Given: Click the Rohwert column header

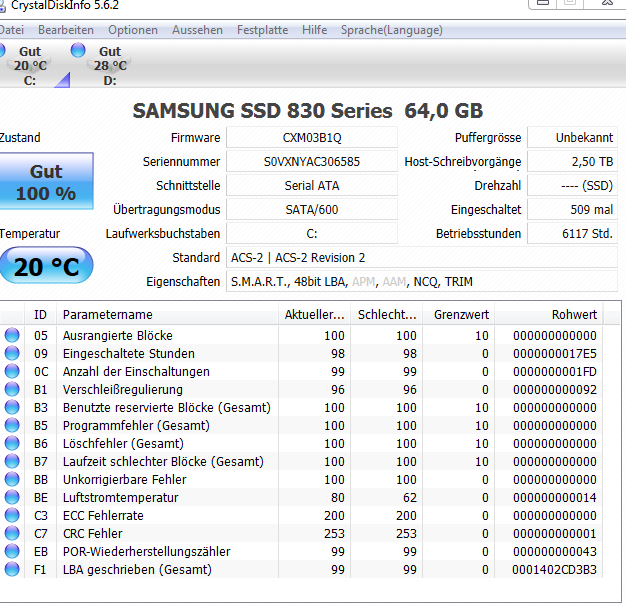Looking at the screenshot, I should tap(549, 315).
